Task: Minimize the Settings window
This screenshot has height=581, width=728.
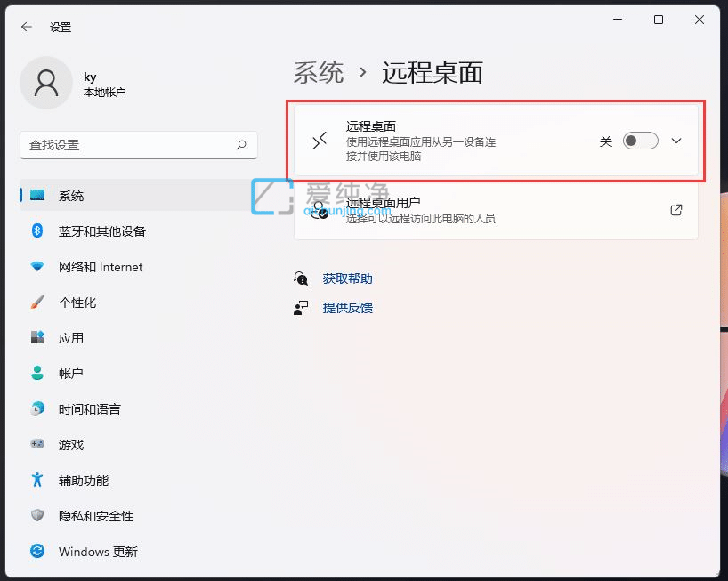Action: [x=618, y=20]
